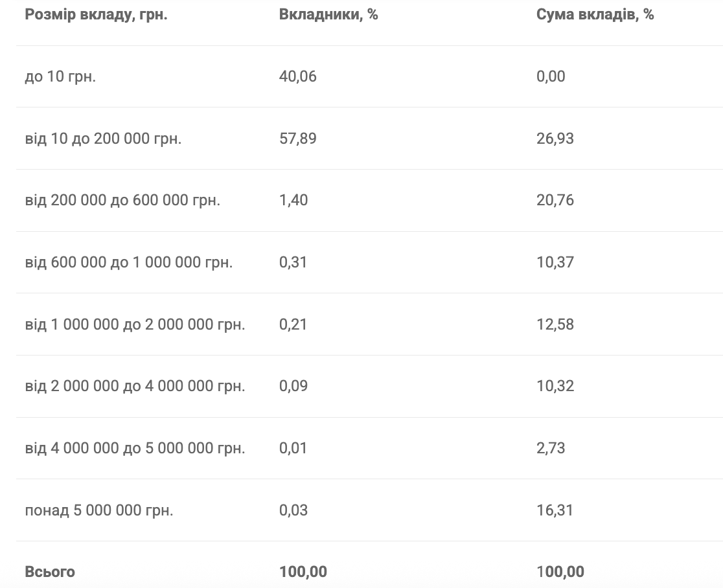Select the 'до 10 грн.' row label
Screen dimensions: 723x588
click(60, 76)
